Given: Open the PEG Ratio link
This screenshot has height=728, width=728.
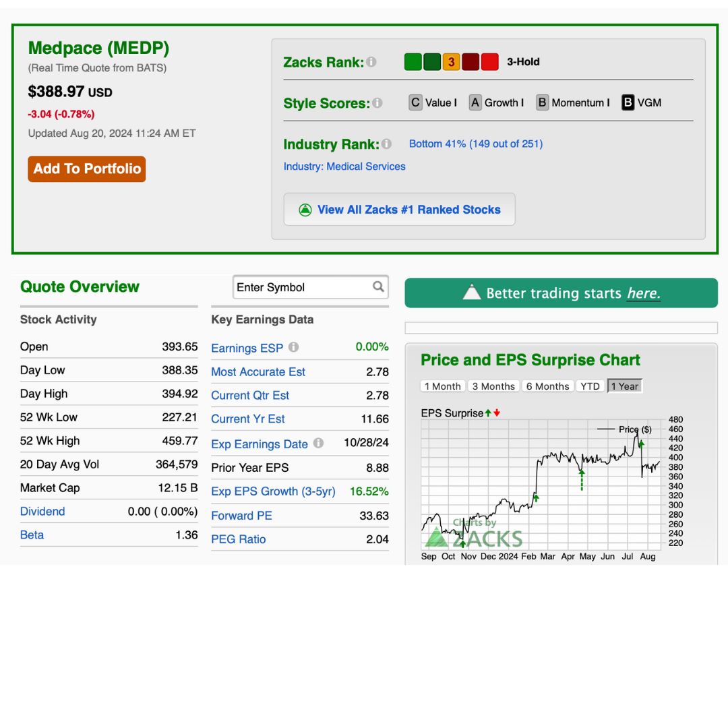Looking at the screenshot, I should coord(238,539).
